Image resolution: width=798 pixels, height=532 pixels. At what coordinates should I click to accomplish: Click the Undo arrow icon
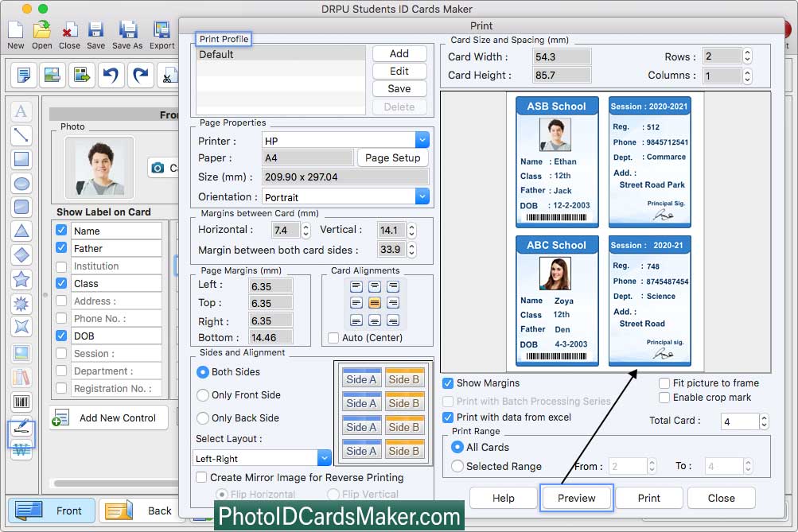click(x=111, y=76)
